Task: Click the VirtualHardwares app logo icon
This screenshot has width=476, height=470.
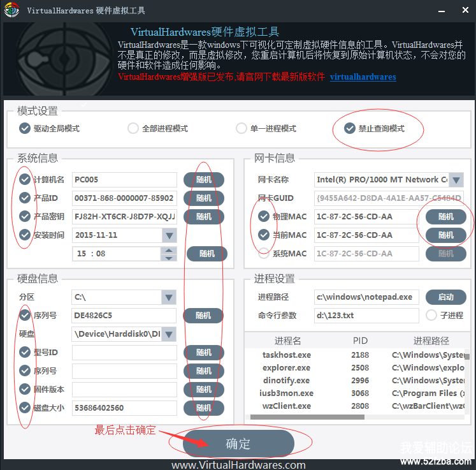Action: click(x=11, y=10)
